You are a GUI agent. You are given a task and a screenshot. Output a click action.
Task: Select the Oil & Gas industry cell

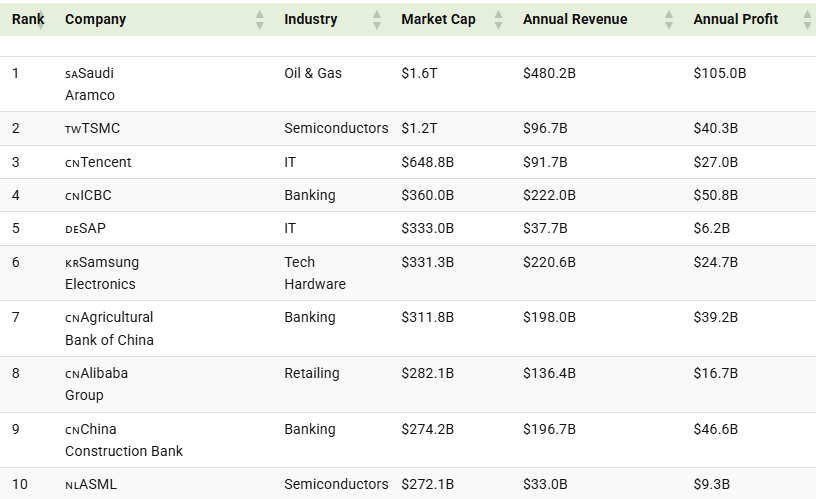[313, 73]
